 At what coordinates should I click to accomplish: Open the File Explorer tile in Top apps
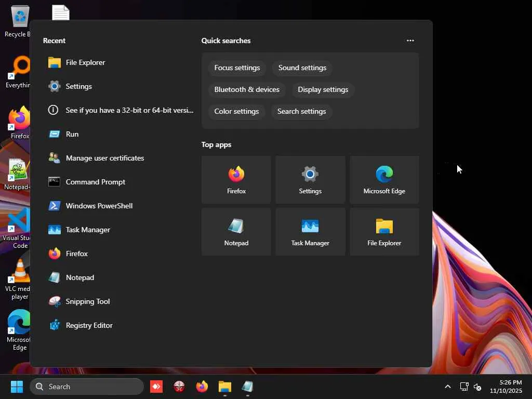[384, 232]
